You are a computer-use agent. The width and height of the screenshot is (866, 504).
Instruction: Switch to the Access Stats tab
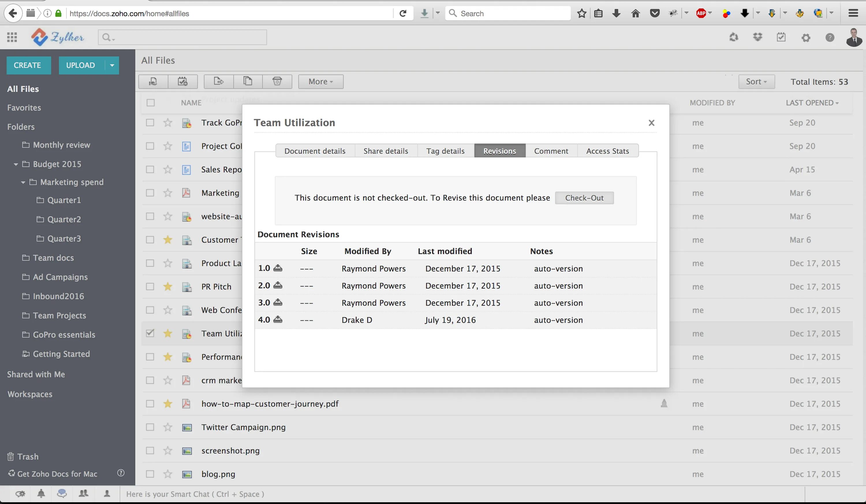click(607, 151)
